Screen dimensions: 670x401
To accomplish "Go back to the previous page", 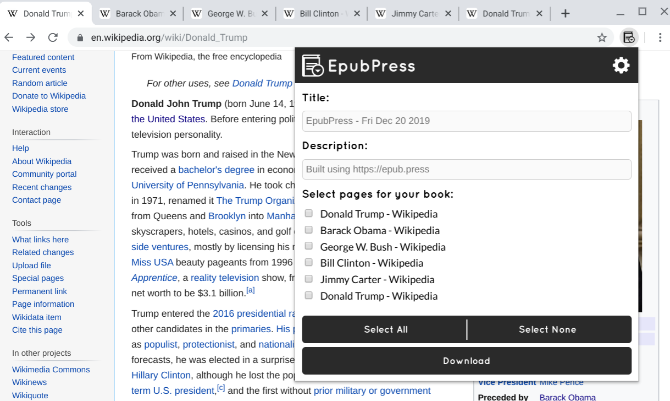I will click(9, 38).
